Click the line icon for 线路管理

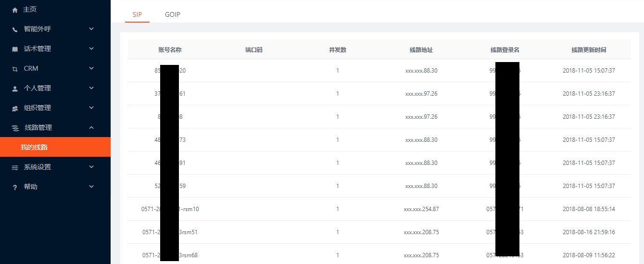coord(15,128)
